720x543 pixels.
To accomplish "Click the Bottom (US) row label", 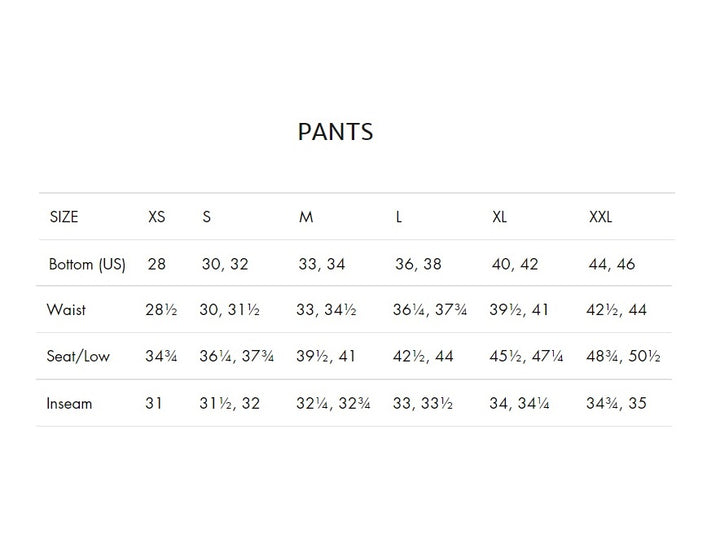I will tap(87, 265).
